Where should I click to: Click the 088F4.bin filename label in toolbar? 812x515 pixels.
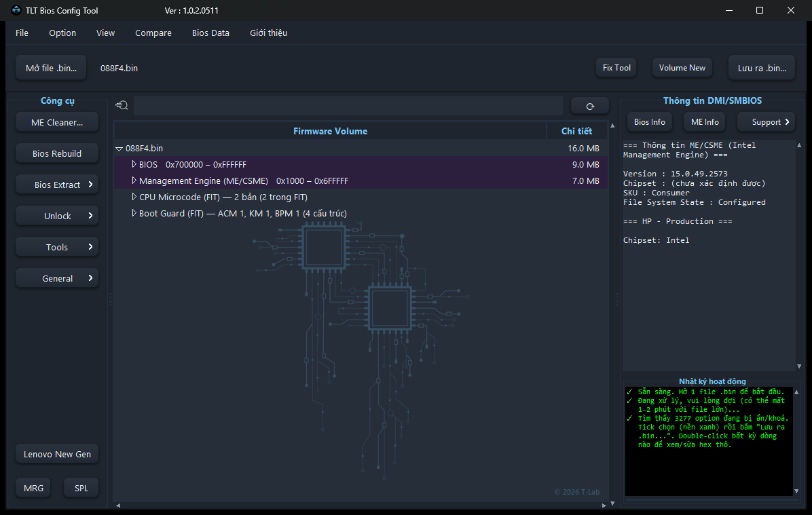click(119, 69)
